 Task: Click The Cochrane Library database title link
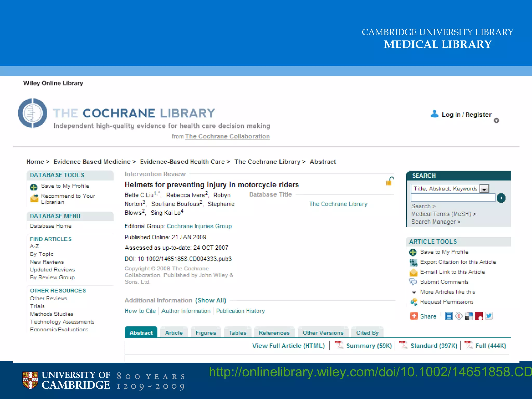click(338, 204)
